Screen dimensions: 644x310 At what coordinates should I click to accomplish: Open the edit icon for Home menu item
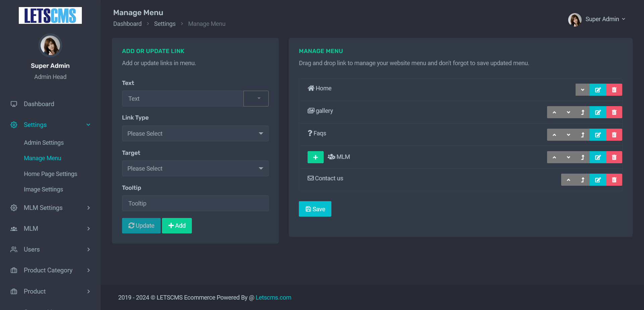(598, 90)
